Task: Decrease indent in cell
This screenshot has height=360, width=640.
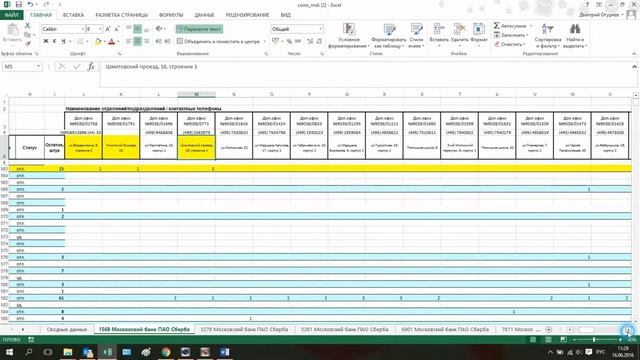Action: (x=158, y=41)
